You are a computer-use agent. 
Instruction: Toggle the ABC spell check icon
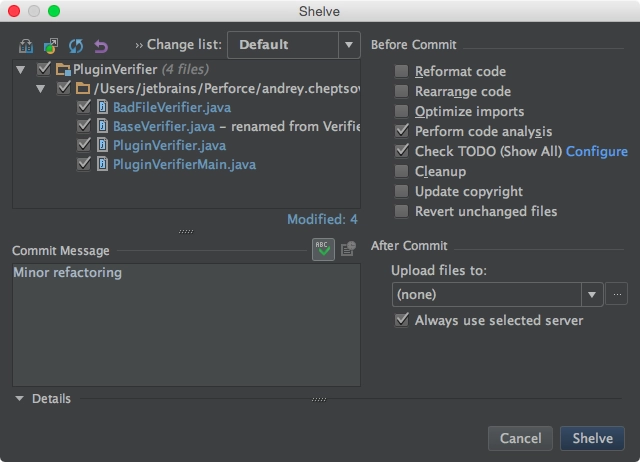click(x=323, y=249)
